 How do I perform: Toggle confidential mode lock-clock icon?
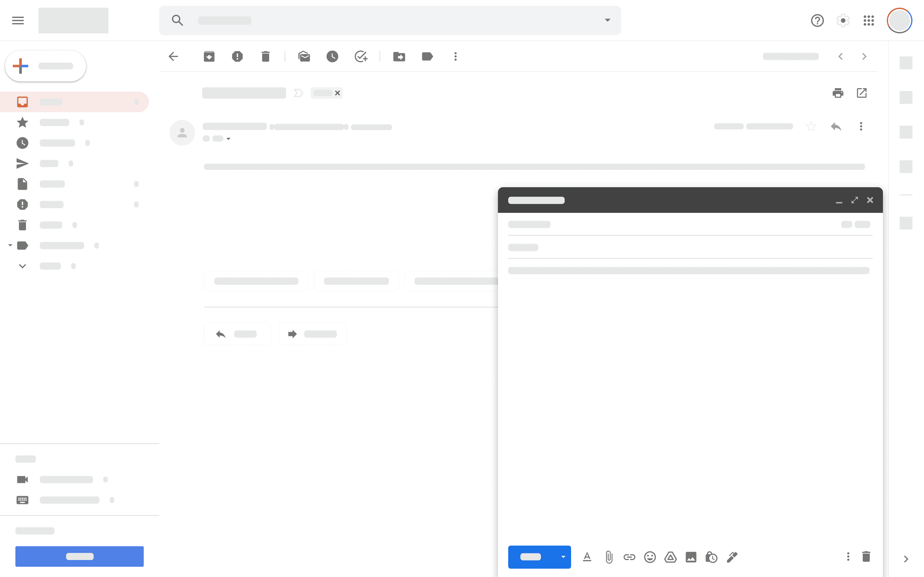tap(711, 557)
